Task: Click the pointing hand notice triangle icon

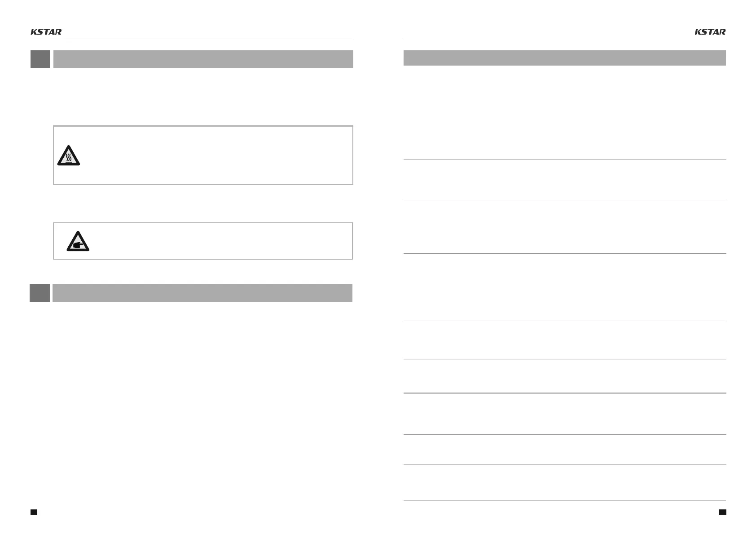Action: tap(78, 241)
